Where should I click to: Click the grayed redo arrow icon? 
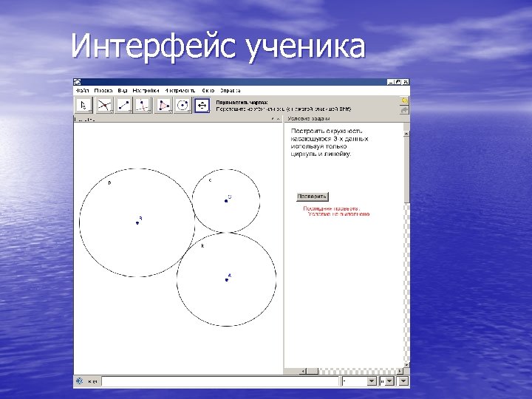(404, 110)
